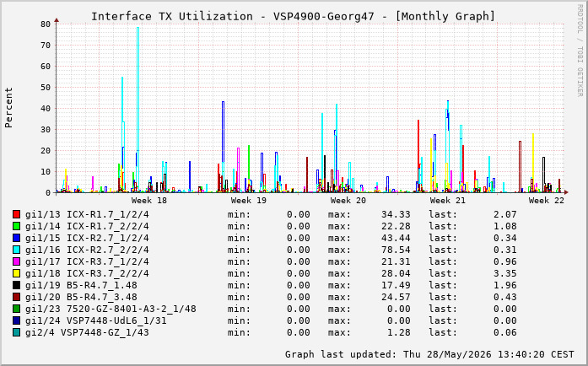This screenshot has width=588, height=366.
Task: Select the gi1/24 VSP7448-UdL6_1/31 legend label
Action: 95,320
